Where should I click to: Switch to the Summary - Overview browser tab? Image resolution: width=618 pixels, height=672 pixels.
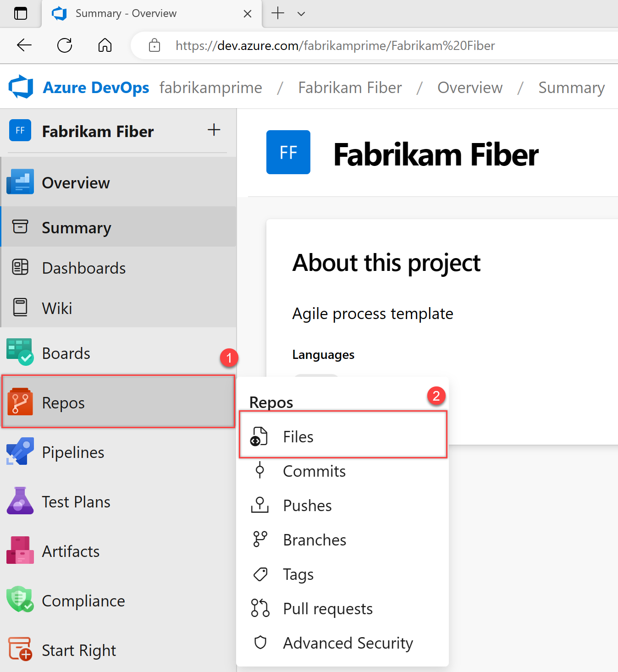coord(126,13)
